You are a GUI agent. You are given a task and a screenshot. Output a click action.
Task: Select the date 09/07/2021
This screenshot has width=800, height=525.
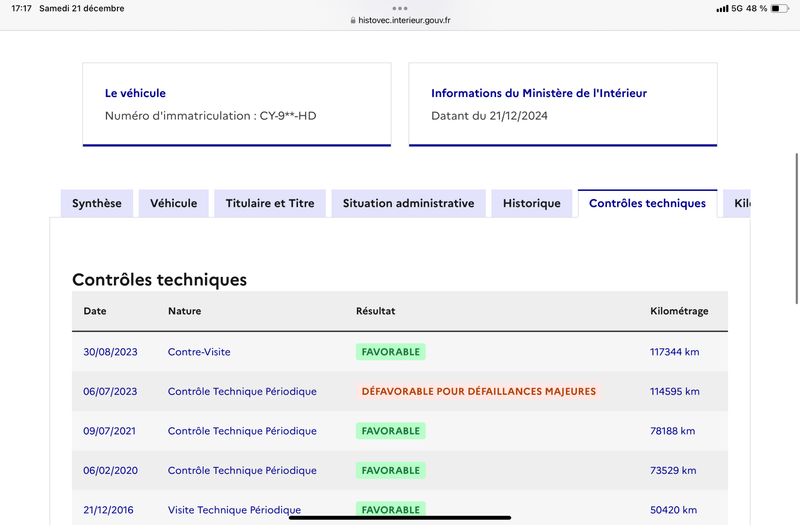click(x=110, y=431)
